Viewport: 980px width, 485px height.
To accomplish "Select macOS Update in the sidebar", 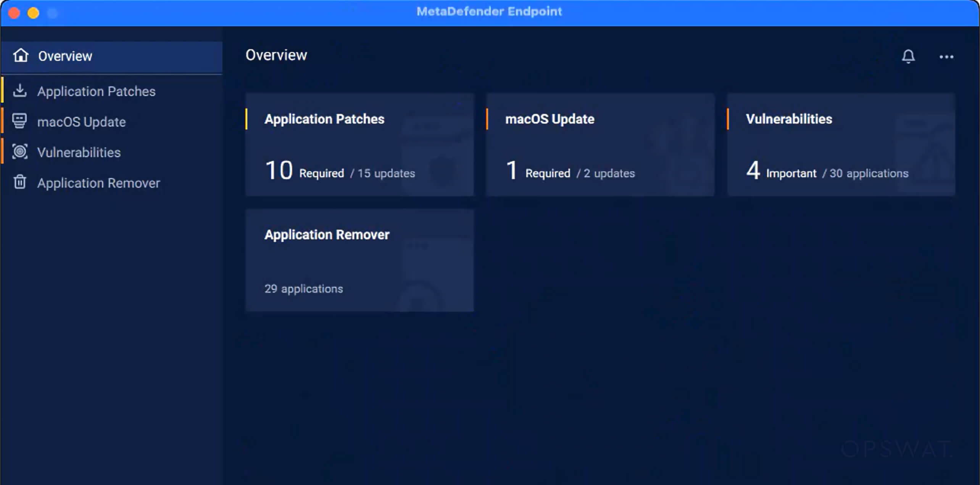I will click(82, 122).
